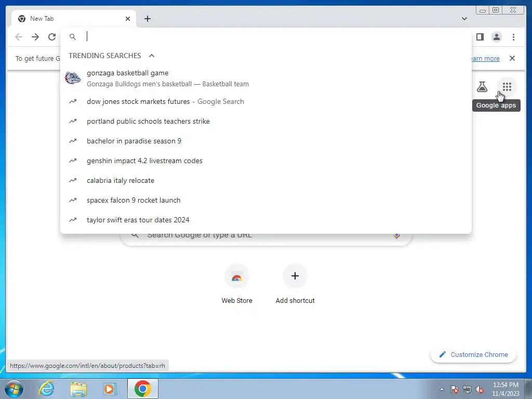
Task: Click the browser forward arrow
Action: point(35,37)
